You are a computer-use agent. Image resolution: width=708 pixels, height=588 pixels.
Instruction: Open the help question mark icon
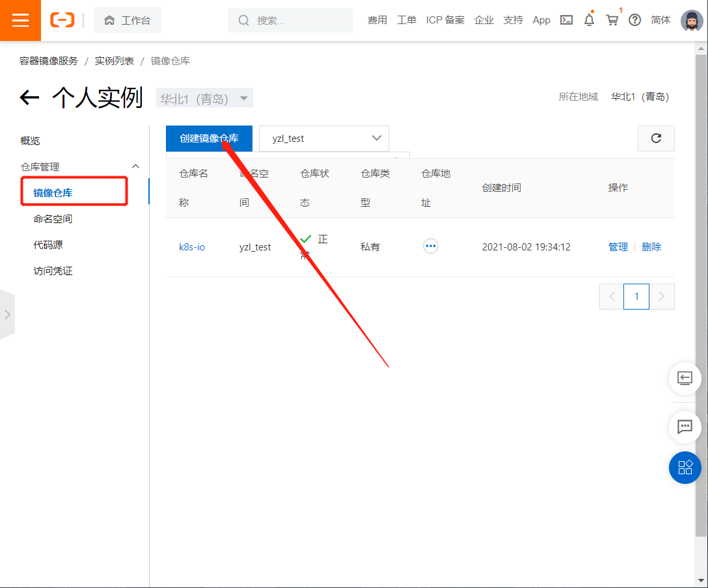pyautogui.click(x=634, y=20)
